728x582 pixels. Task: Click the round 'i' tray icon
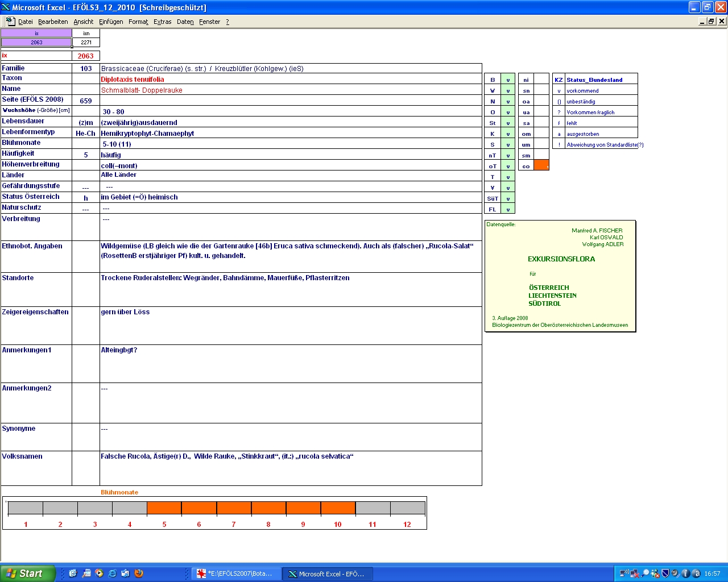pos(685,573)
